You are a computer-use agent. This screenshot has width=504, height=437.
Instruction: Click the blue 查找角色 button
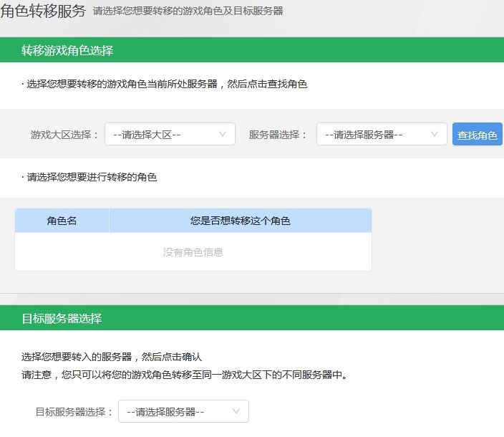[477, 134]
